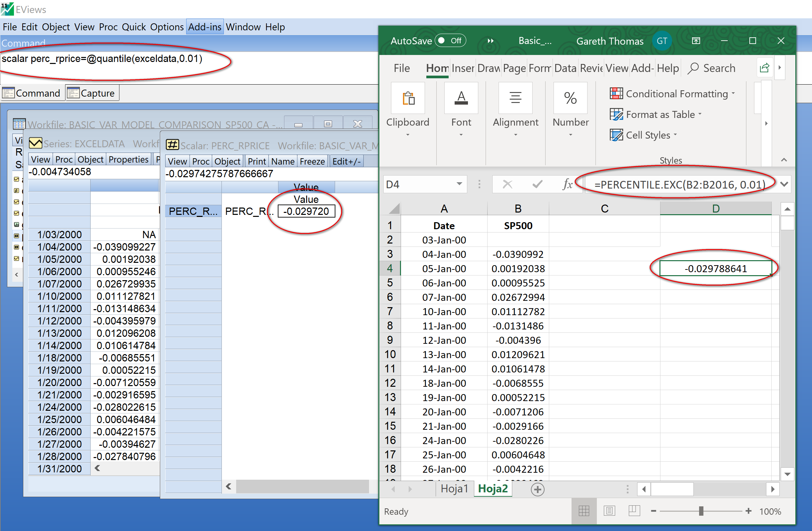Click the Clipboard paste icon in Excel
The height and width of the screenshot is (531, 812).
click(x=408, y=98)
